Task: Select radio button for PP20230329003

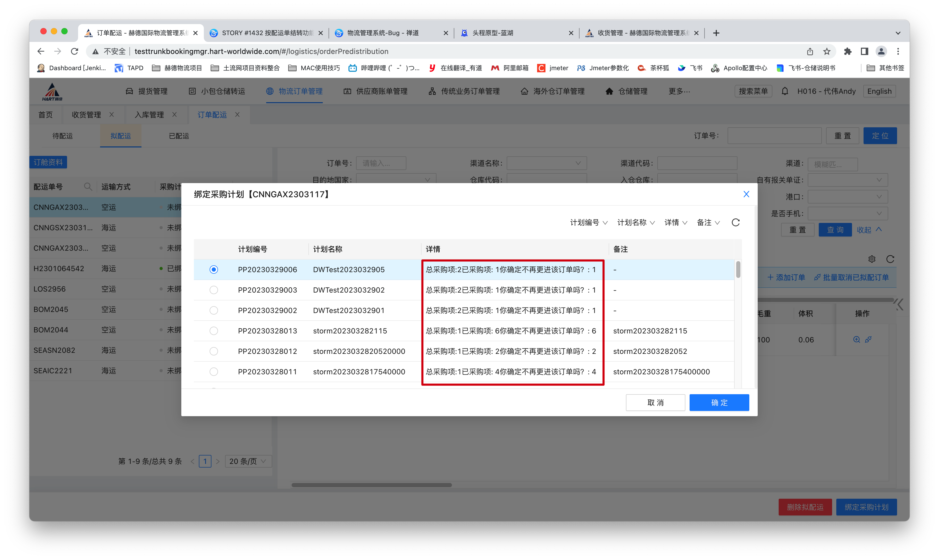Action: coord(214,290)
